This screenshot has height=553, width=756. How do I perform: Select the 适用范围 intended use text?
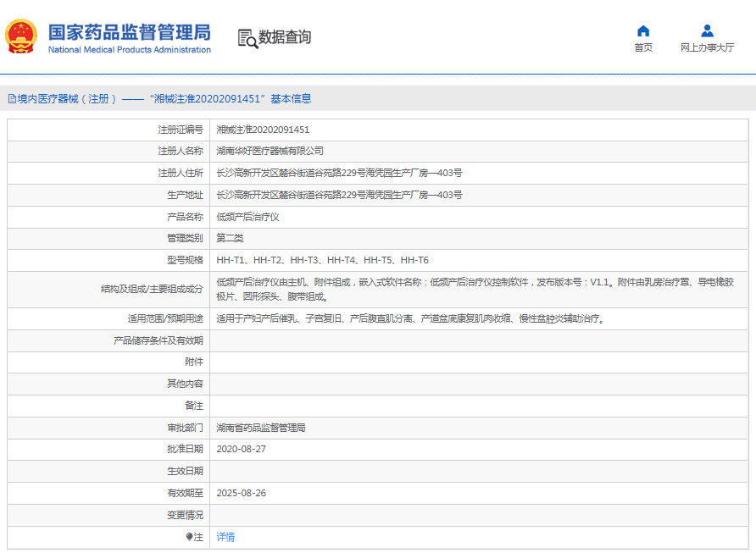pos(411,318)
